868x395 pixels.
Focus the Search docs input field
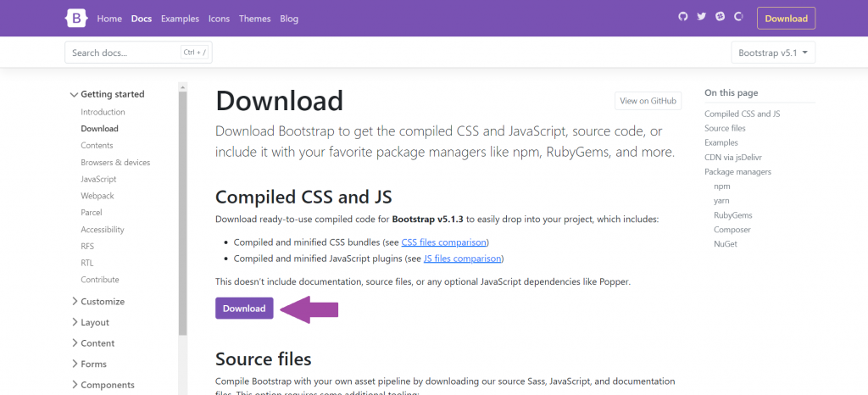[x=138, y=53]
